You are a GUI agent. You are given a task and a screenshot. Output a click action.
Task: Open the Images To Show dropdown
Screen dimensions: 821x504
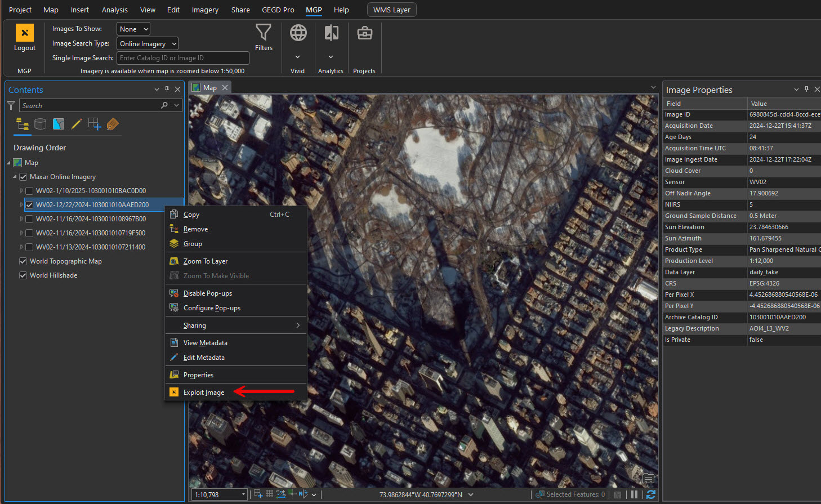pyautogui.click(x=133, y=29)
